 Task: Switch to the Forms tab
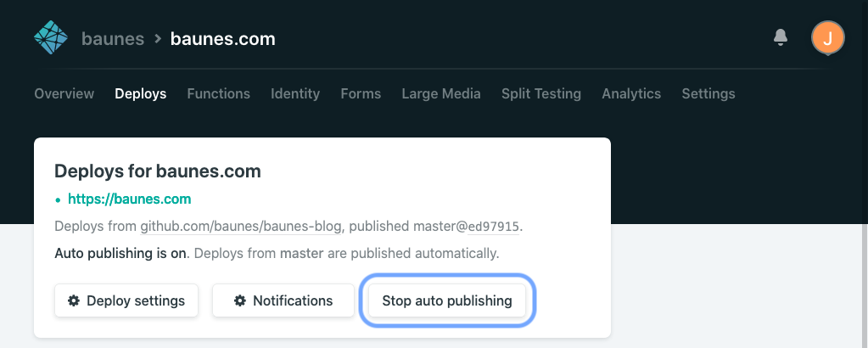click(361, 93)
